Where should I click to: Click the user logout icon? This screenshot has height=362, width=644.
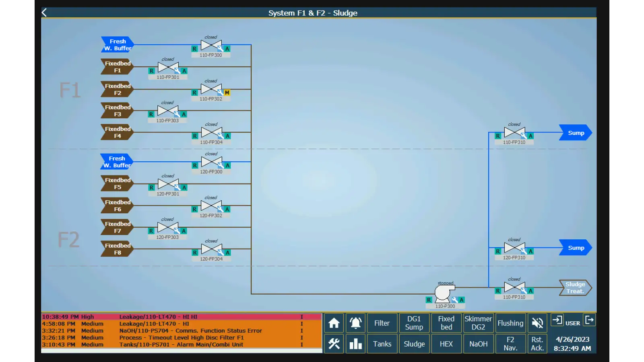pos(590,320)
